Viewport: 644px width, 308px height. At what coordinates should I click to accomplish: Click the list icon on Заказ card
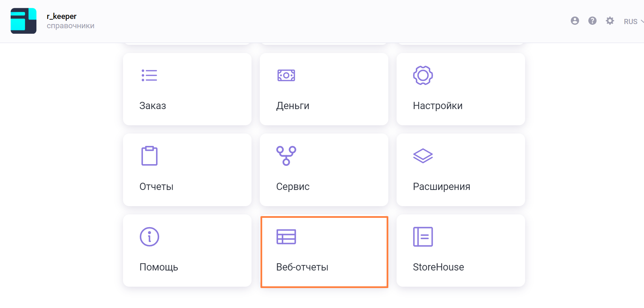coord(149,75)
